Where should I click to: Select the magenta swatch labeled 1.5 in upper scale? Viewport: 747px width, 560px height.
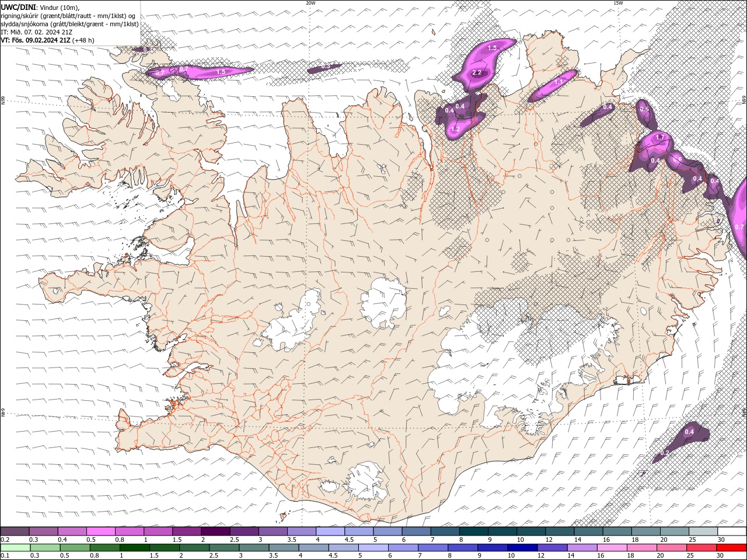(x=187, y=531)
